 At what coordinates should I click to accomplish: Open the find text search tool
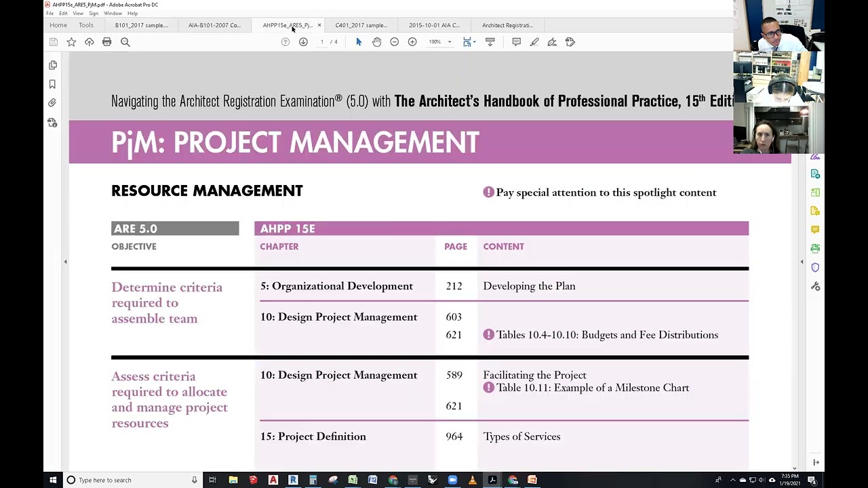pos(125,42)
